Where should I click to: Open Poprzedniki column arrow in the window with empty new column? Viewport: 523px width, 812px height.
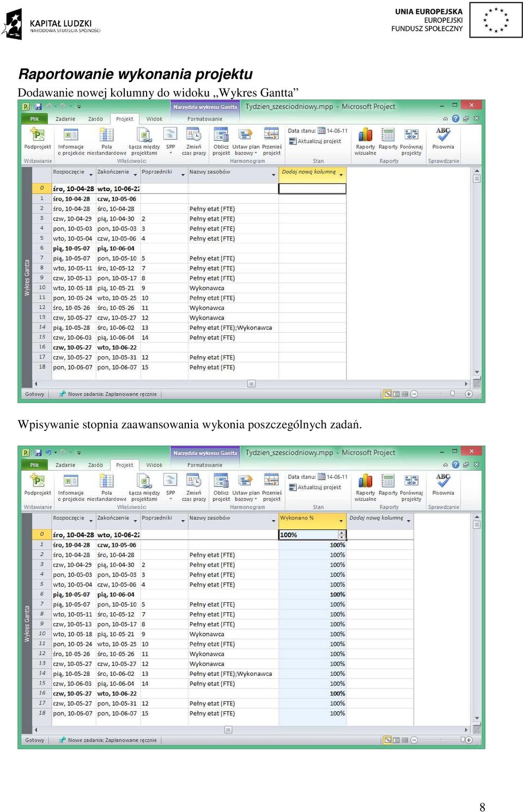pos(183,175)
